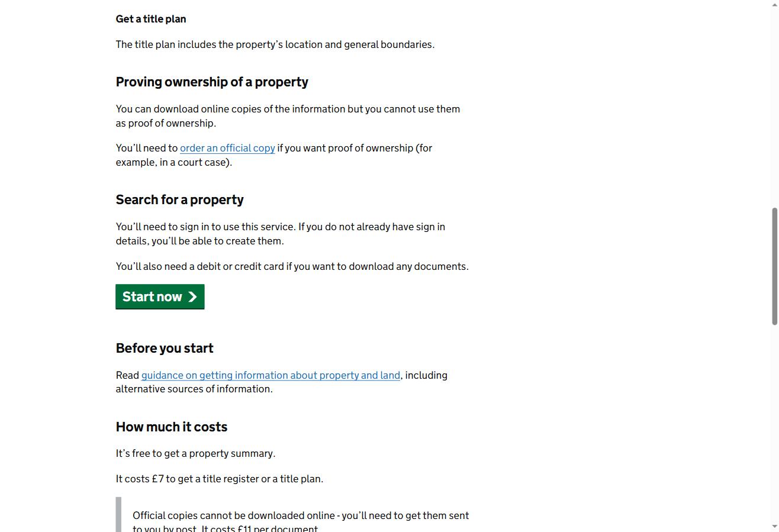Image resolution: width=779 pixels, height=532 pixels.
Task: Click the 'Proving ownership of a property' heading
Action: [x=212, y=82]
